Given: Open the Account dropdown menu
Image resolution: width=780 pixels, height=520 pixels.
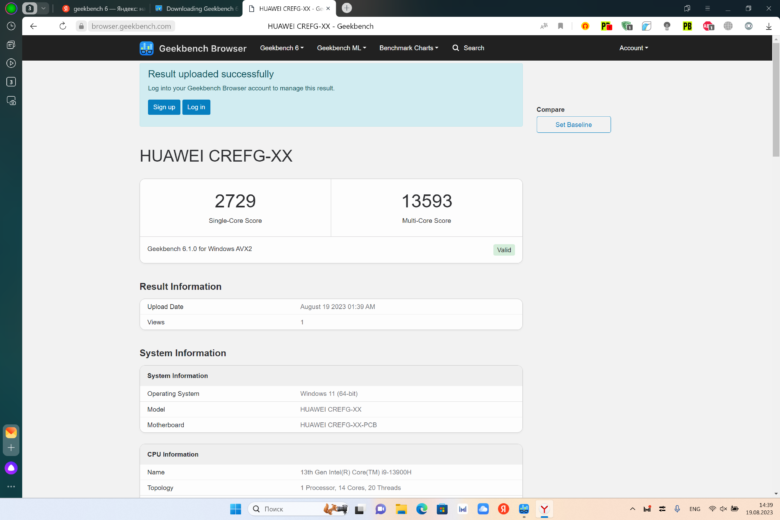Looking at the screenshot, I should [x=633, y=48].
